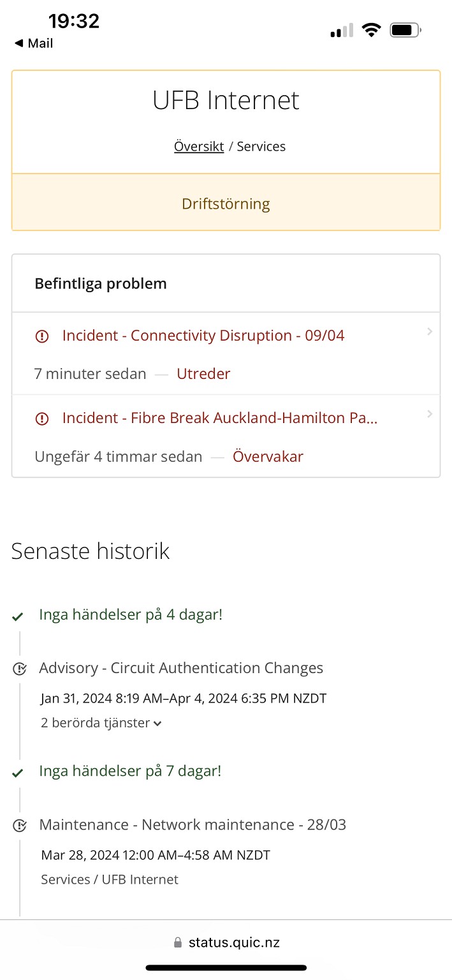This screenshot has width=452, height=980.
Task: Open chevron for Fibre Break incident
Action: click(x=430, y=414)
